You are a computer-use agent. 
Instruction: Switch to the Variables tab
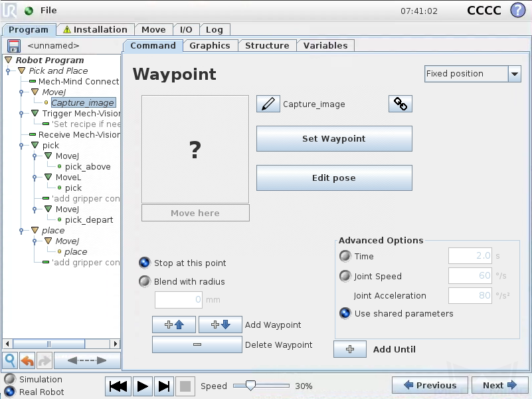pos(325,45)
